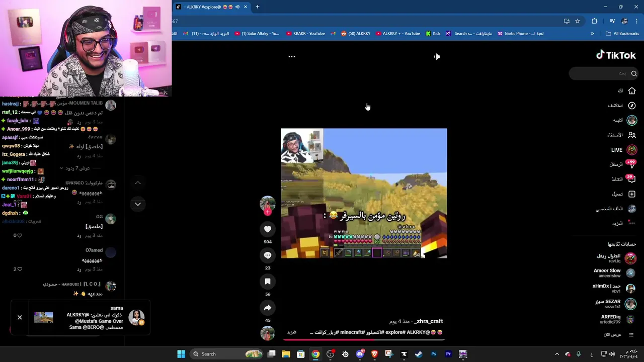Go to next video with down chevron
The image size is (644, 362).
coord(138,204)
